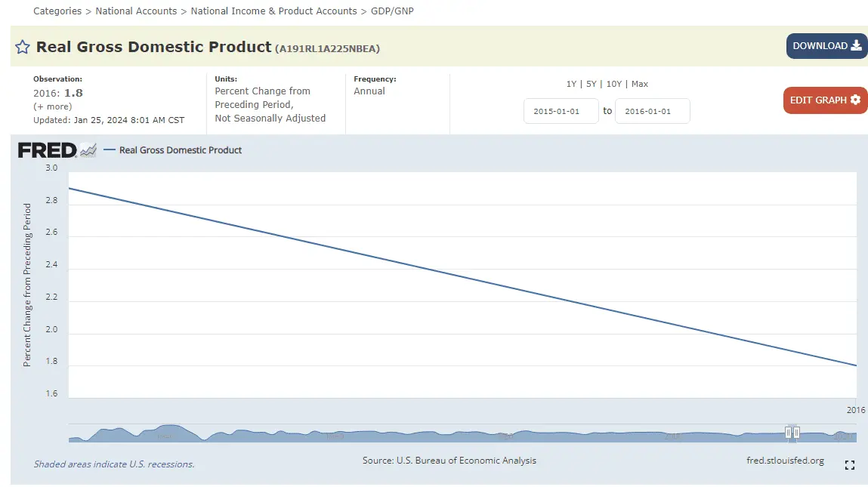Click the favorite star icon beside the title
The height and width of the screenshot is (487, 868).
click(22, 47)
